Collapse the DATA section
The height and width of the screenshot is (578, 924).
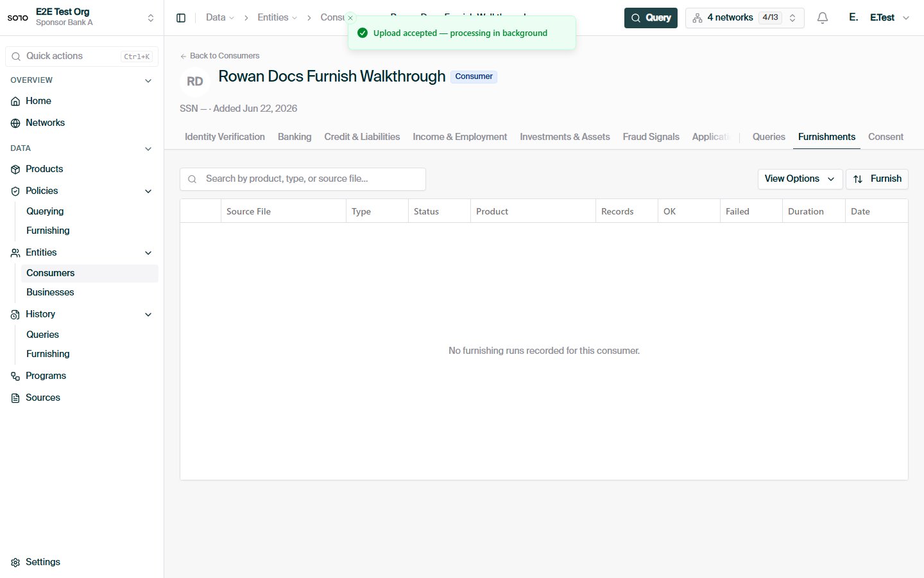coord(148,149)
